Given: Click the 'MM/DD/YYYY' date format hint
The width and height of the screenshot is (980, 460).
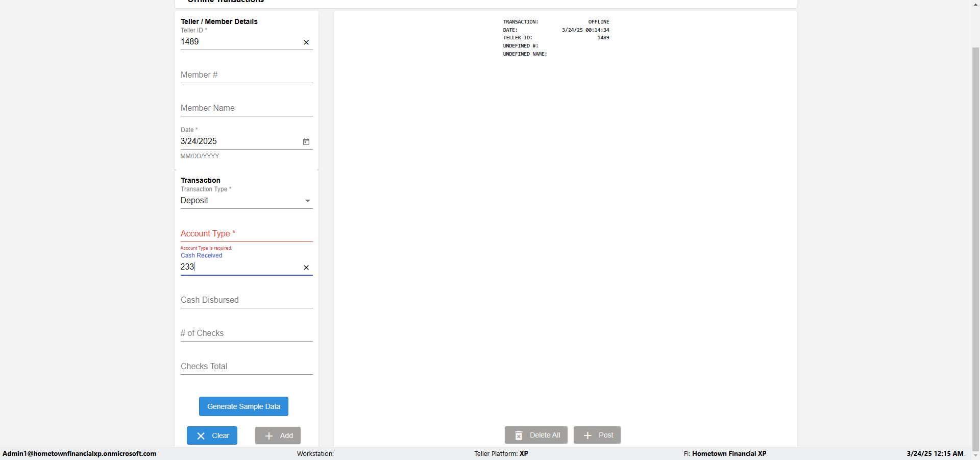Looking at the screenshot, I should pyautogui.click(x=200, y=156).
